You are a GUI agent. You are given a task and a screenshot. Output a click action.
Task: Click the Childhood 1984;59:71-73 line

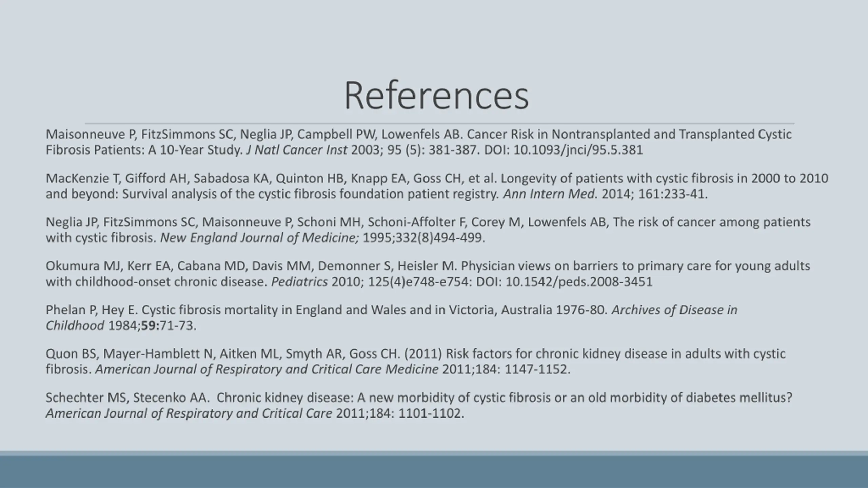121,326
